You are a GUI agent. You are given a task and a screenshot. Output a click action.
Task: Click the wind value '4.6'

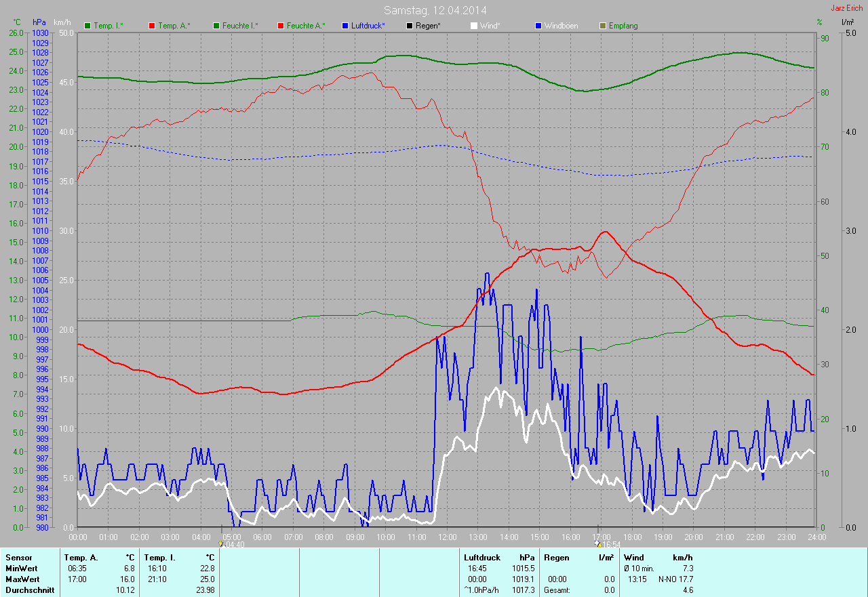(x=688, y=590)
